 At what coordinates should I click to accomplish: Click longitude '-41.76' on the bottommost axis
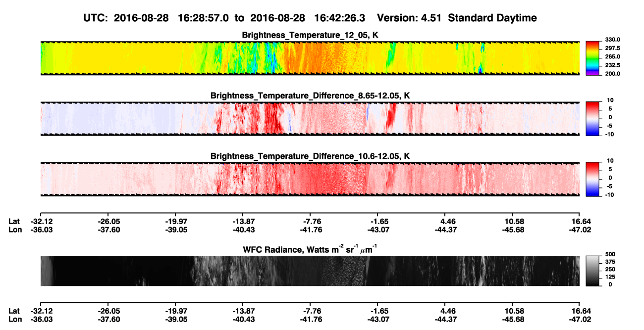click(x=311, y=320)
